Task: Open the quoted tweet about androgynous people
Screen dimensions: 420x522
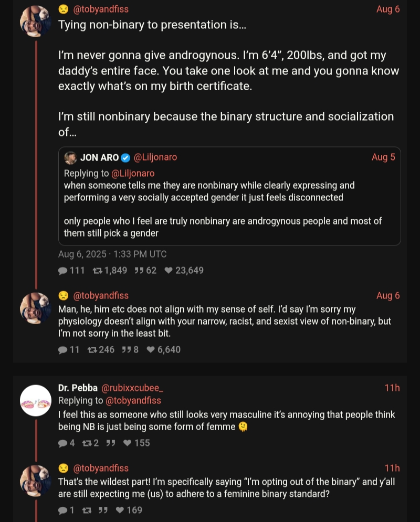Action: (x=229, y=210)
